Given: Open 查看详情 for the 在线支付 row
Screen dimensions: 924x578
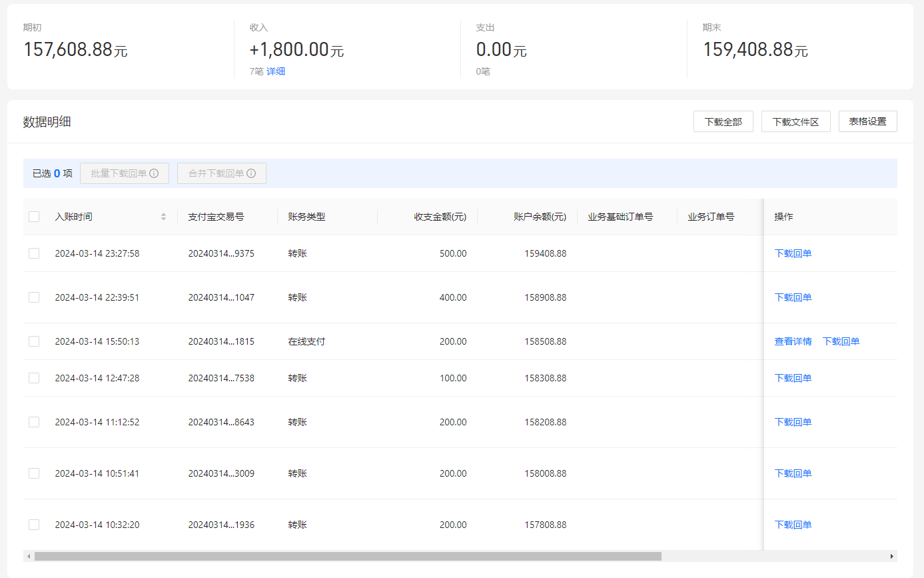Looking at the screenshot, I should 793,341.
